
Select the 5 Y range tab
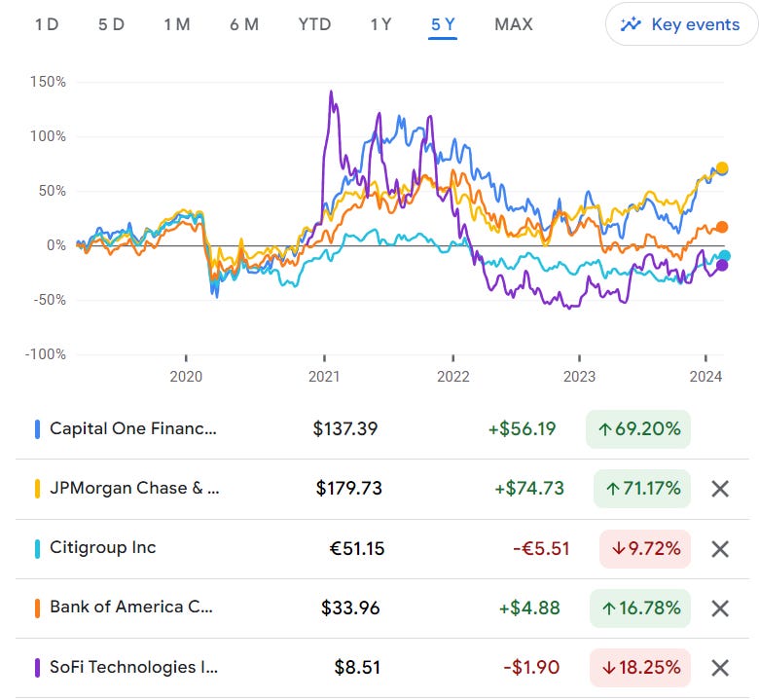click(443, 24)
